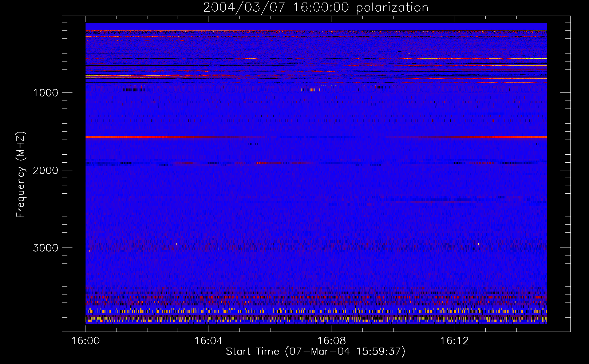Viewport: 589px width, 364px height.
Task: Click the 16:08 time tick label
Action: click(x=331, y=341)
